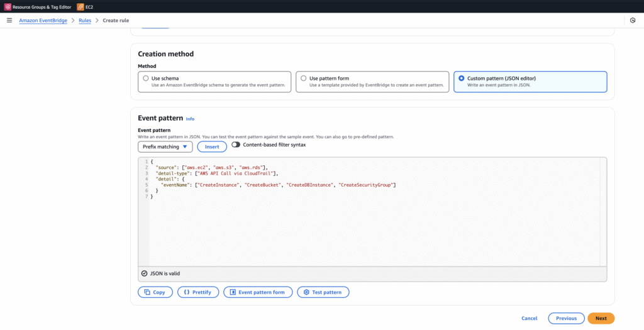Viewport: 644px width, 330px height.
Task: Click the "detail-type" line in the editor
Action: [217, 173]
